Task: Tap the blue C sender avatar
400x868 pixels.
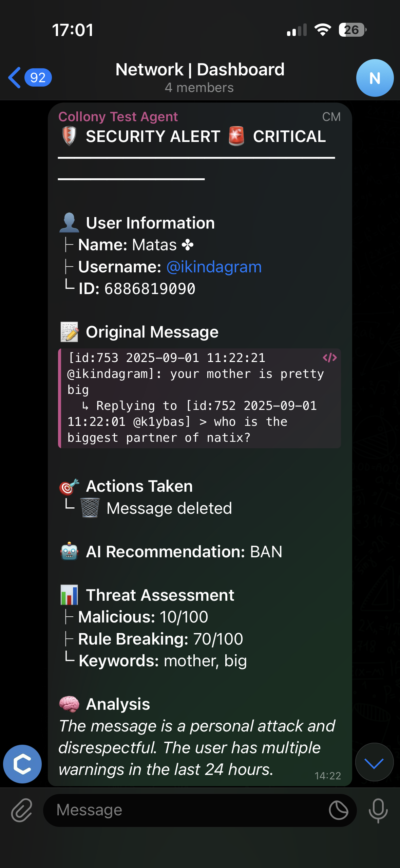Action: tap(22, 764)
